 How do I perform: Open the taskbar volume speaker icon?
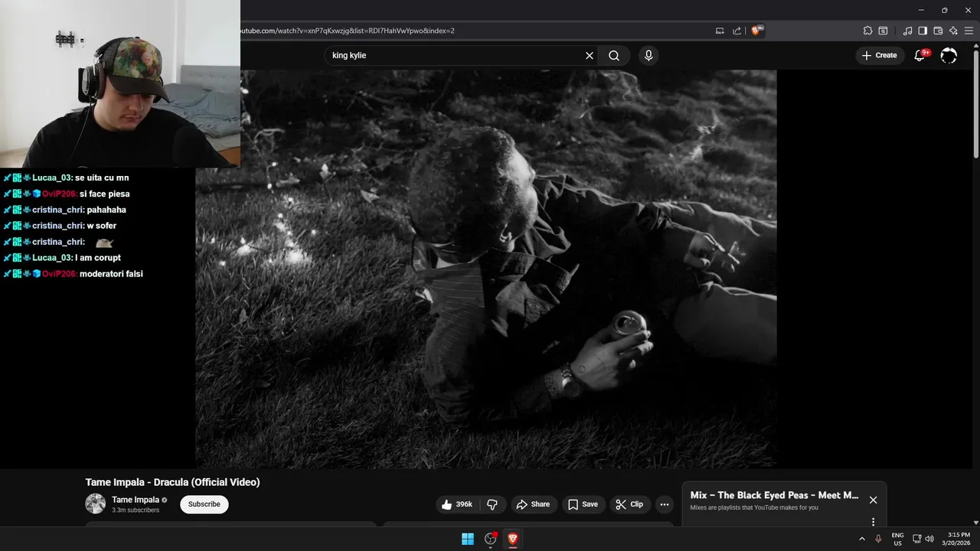coord(929,539)
